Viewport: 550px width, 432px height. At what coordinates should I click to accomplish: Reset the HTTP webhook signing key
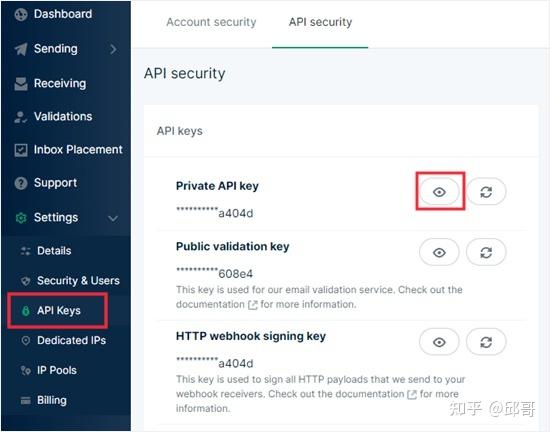(x=486, y=342)
